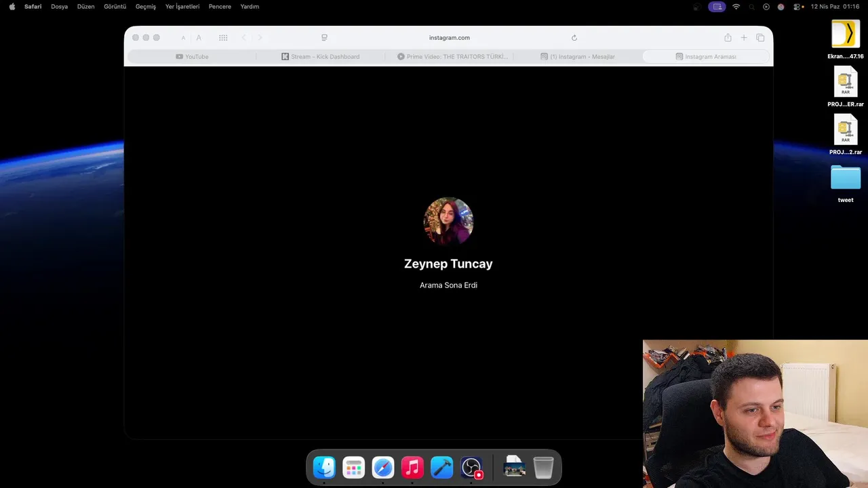868x488 pixels.
Task: Click the Now Playing menu bar icon
Action: click(x=766, y=7)
